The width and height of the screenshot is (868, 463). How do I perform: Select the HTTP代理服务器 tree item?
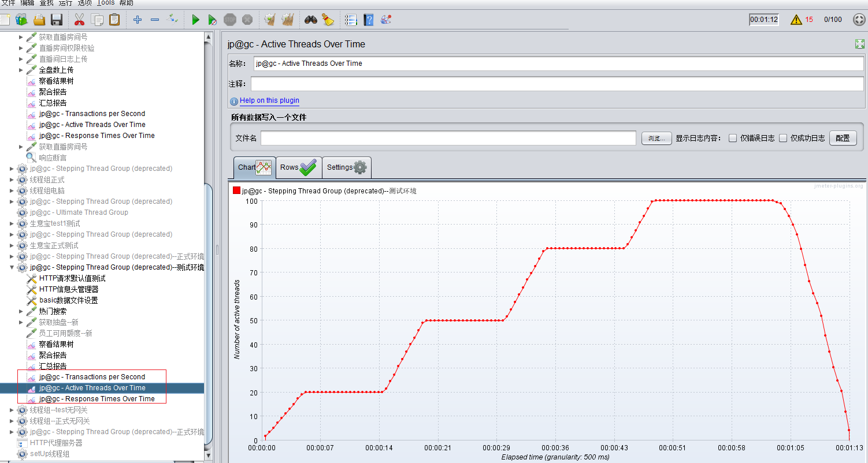56,443
